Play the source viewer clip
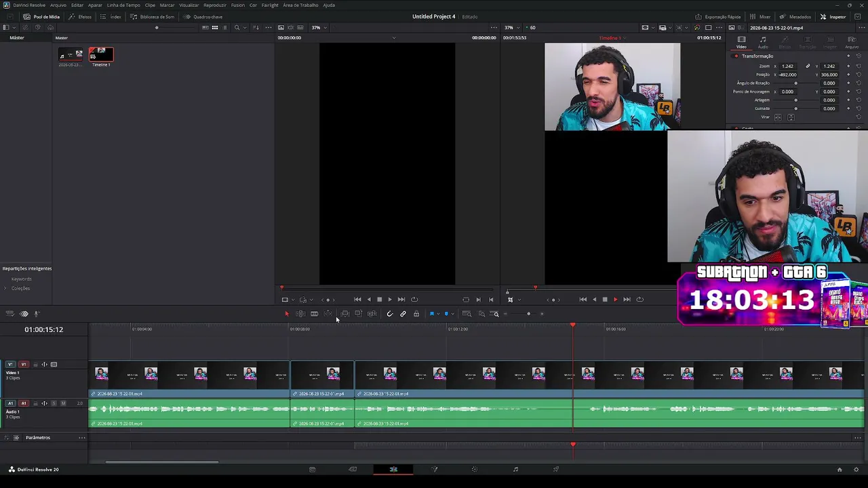 pos(389,300)
